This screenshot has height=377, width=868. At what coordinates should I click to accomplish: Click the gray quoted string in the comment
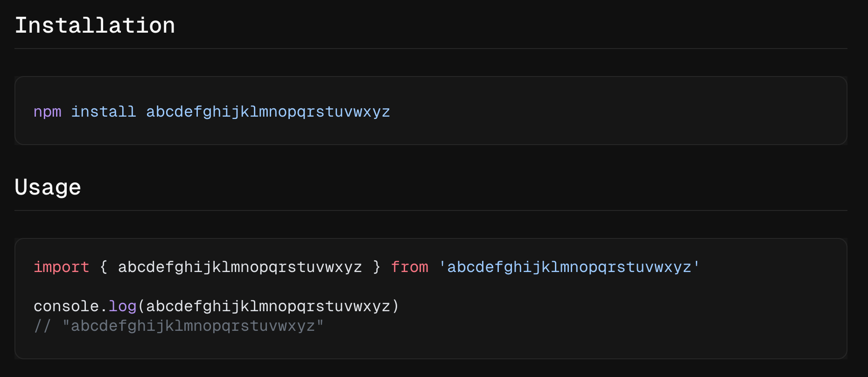click(193, 326)
